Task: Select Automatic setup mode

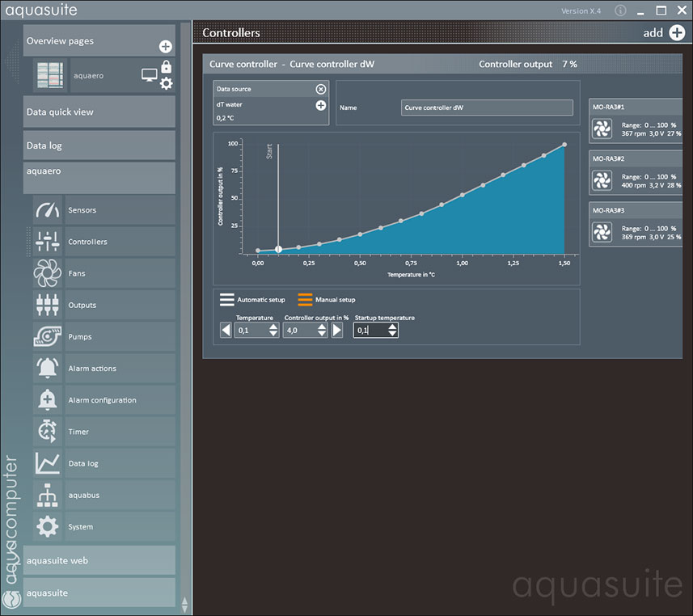Action: tap(252, 300)
